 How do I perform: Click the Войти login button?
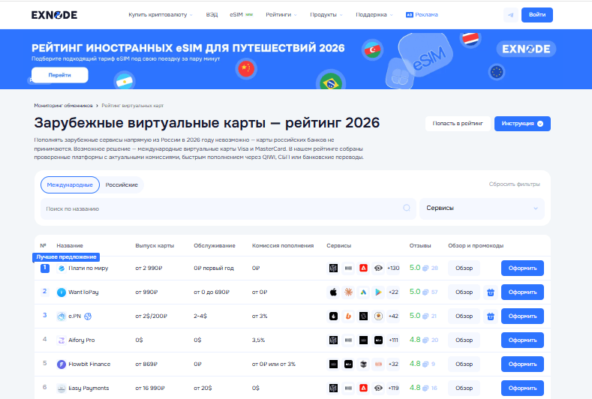tap(537, 15)
